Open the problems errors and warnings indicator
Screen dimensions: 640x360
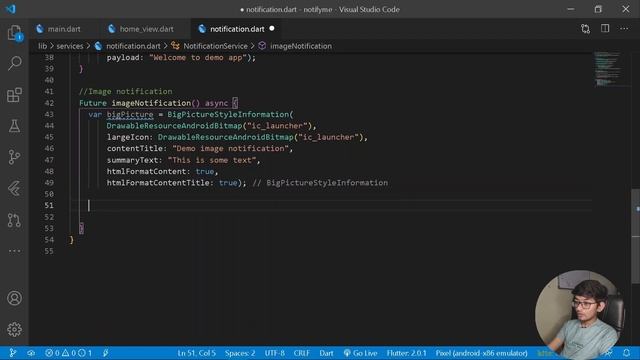coord(68,353)
